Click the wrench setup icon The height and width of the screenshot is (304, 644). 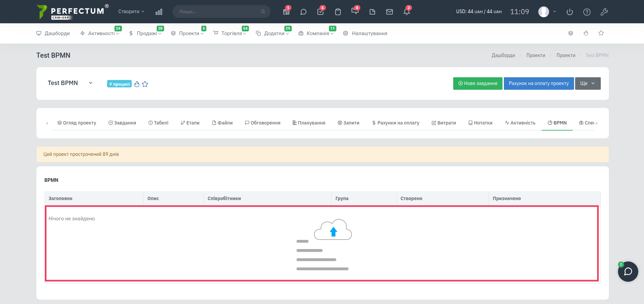coord(604,12)
